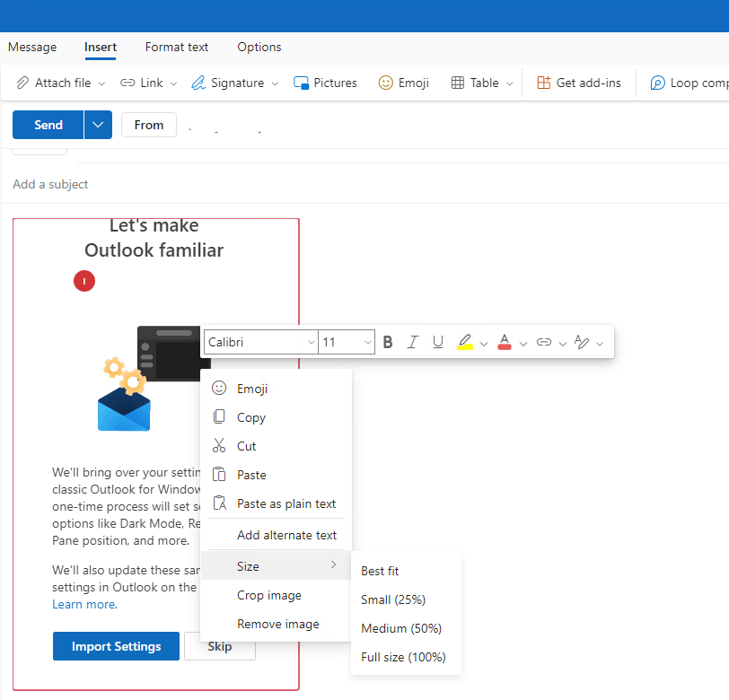Insert a picture using the Pictures icon

[x=325, y=83]
